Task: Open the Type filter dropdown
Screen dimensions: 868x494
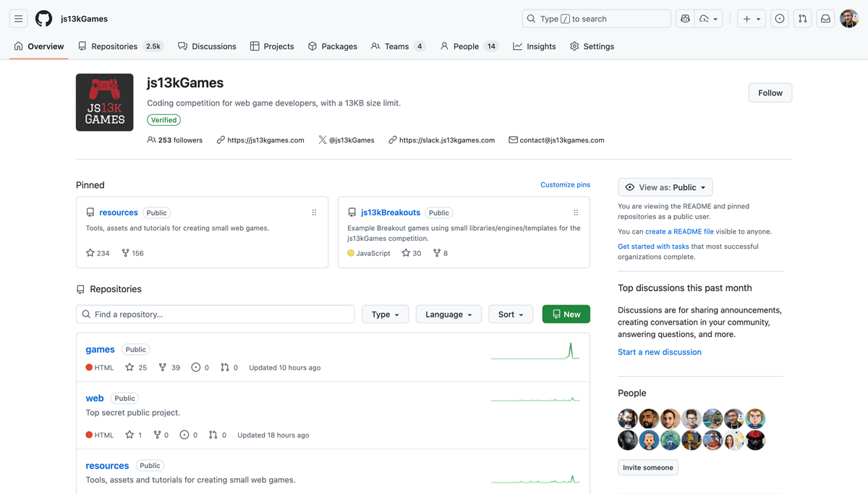Action: tap(385, 314)
